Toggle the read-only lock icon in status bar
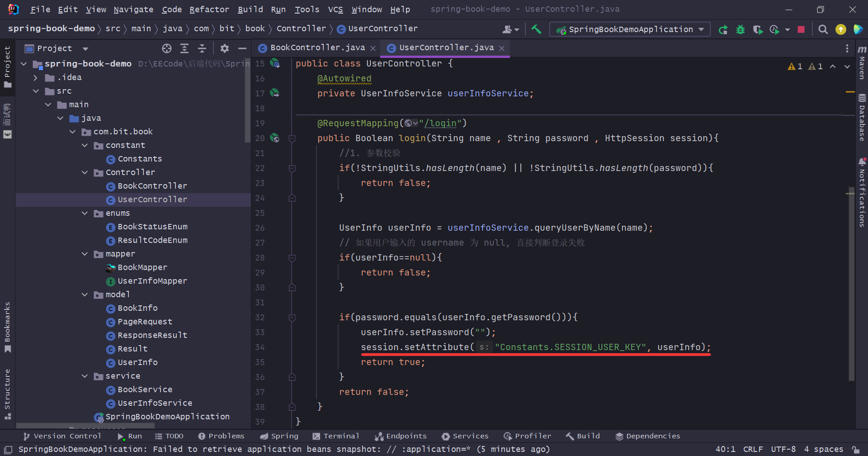The width and height of the screenshot is (868, 456). click(856, 449)
